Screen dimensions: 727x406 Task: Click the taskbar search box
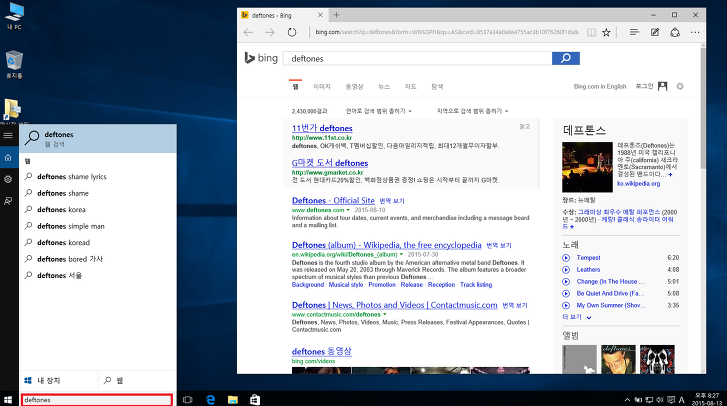click(x=97, y=400)
